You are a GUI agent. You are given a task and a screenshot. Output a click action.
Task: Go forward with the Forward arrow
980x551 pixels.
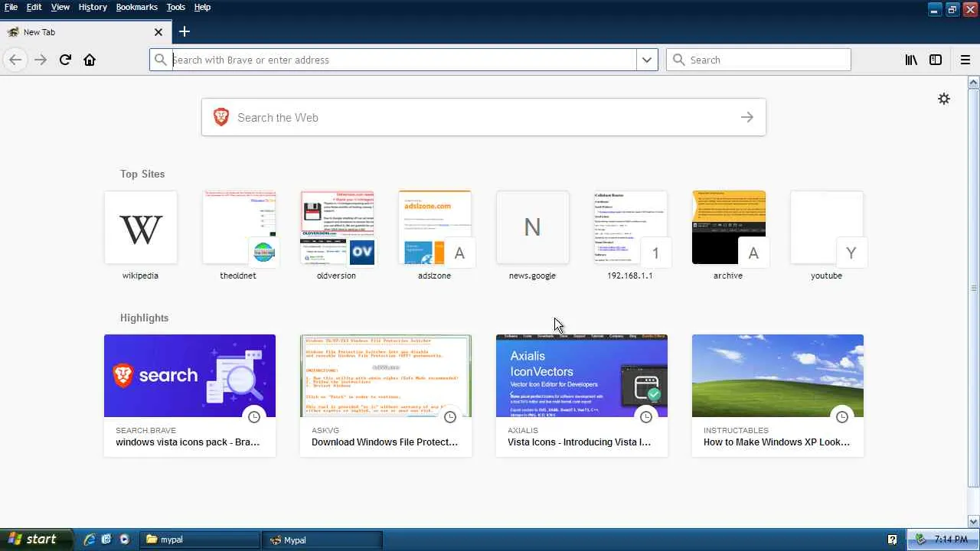(x=41, y=60)
